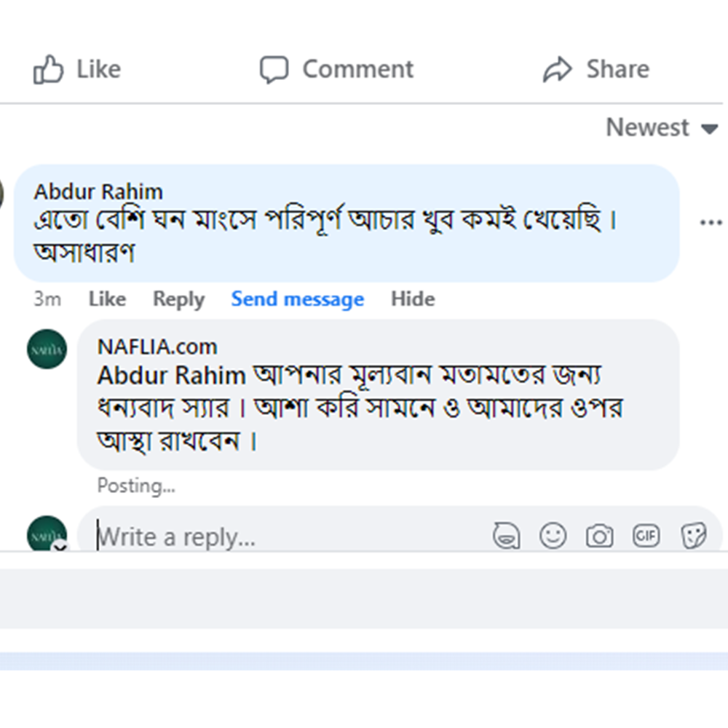728x728 pixels.
Task: Open three-dot options for Abdur Rahim's comment
Action: pyautogui.click(x=711, y=223)
